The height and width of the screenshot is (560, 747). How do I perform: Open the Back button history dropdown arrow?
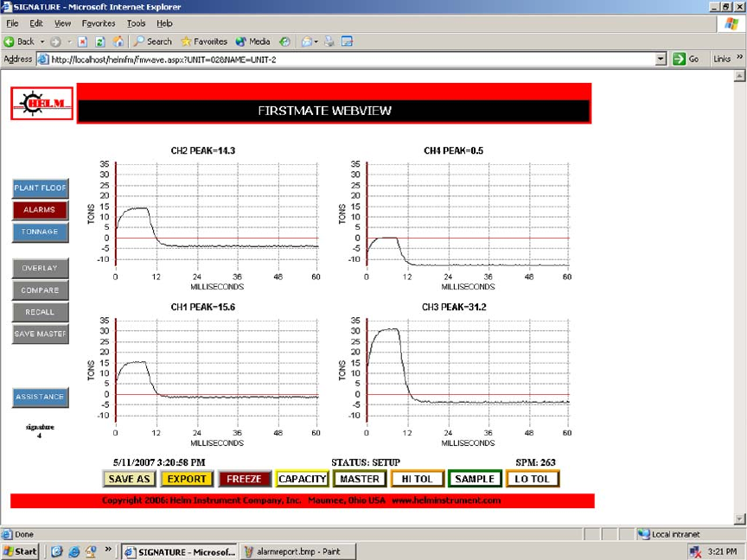click(x=41, y=41)
